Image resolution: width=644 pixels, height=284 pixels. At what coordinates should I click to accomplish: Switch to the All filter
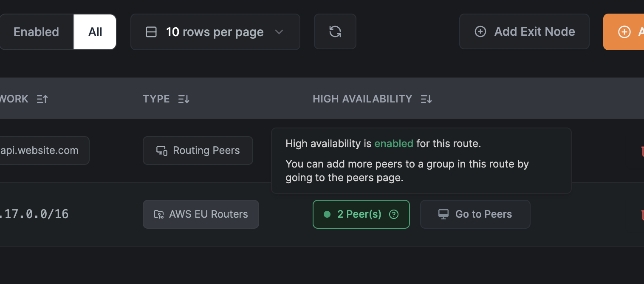click(x=95, y=31)
